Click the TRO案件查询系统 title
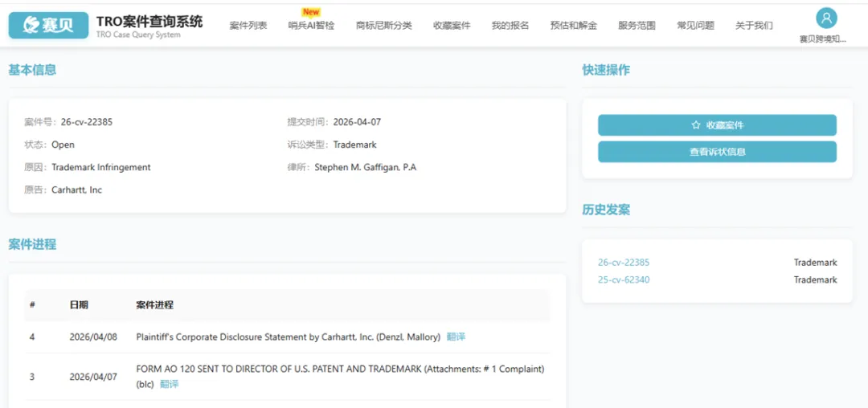 click(x=149, y=22)
